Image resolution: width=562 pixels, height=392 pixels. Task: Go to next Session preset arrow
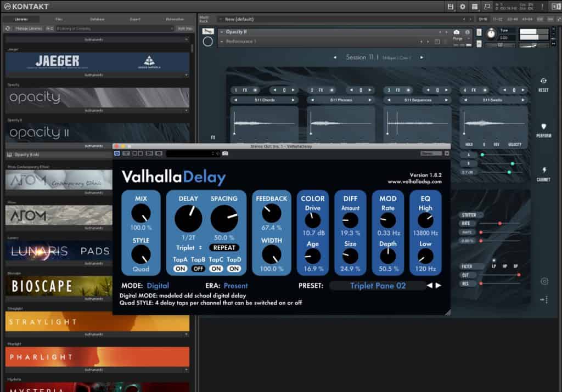click(x=421, y=57)
